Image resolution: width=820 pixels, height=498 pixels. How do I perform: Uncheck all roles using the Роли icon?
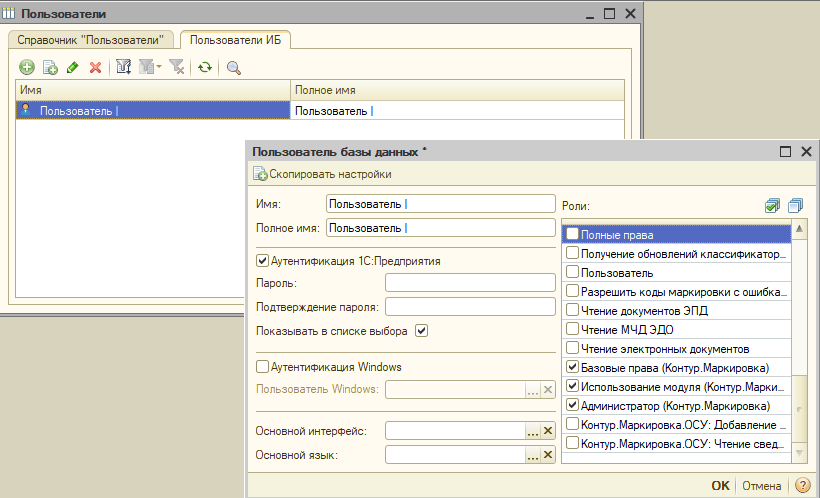click(795, 205)
